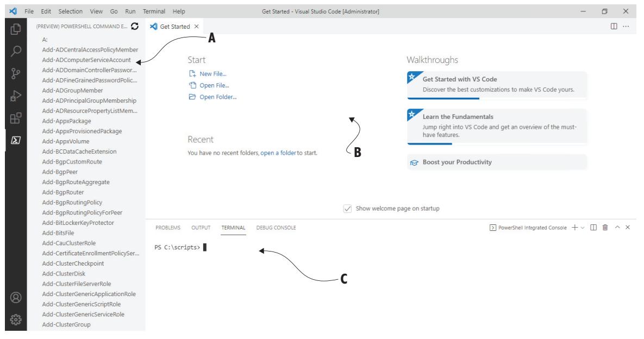This screenshot has width=644, height=339.
Task: Maximize the panel with the up chevron
Action: (x=617, y=228)
